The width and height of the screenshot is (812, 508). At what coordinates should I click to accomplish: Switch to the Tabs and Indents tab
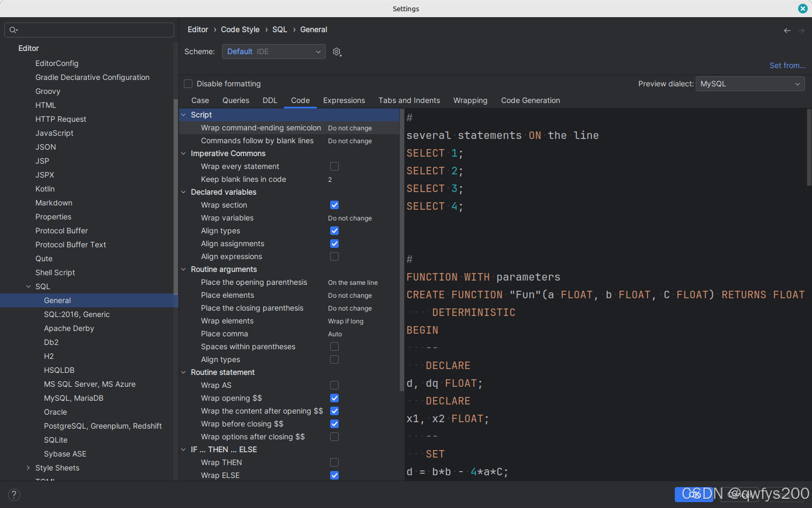(409, 100)
